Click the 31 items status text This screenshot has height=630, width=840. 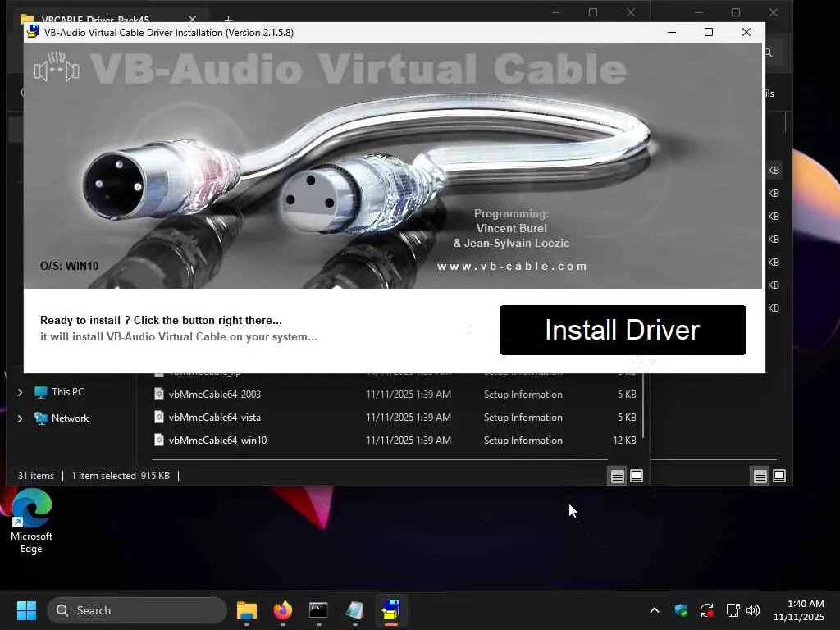[36, 476]
